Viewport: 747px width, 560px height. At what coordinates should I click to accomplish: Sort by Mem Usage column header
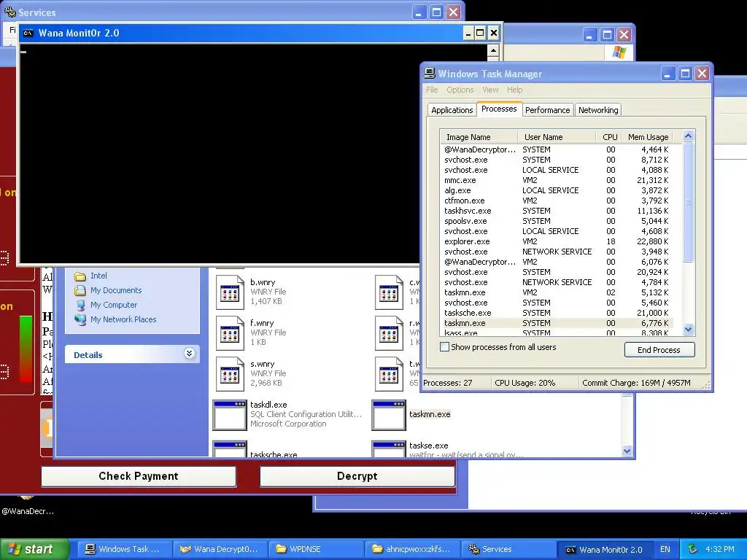point(648,137)
